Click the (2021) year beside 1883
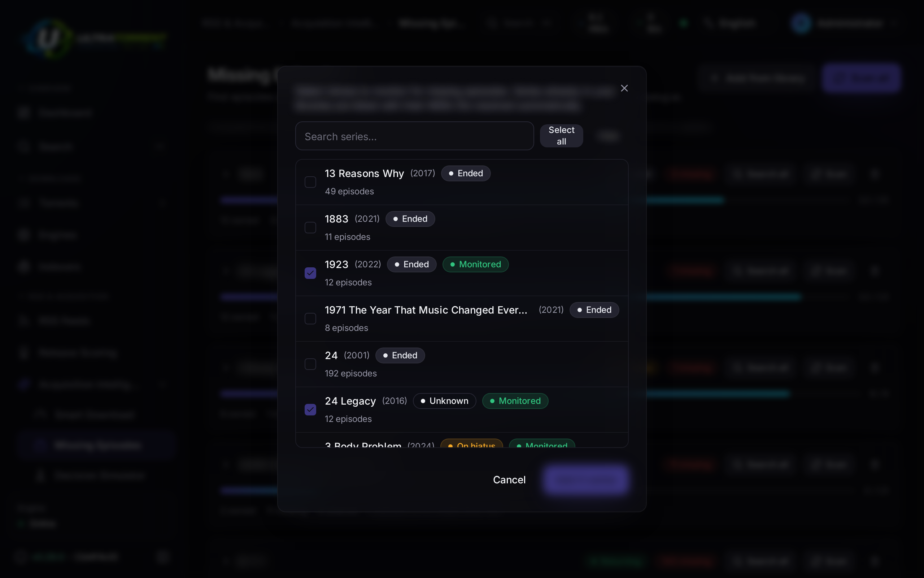 pyautogui.click(x=367, y=219)
